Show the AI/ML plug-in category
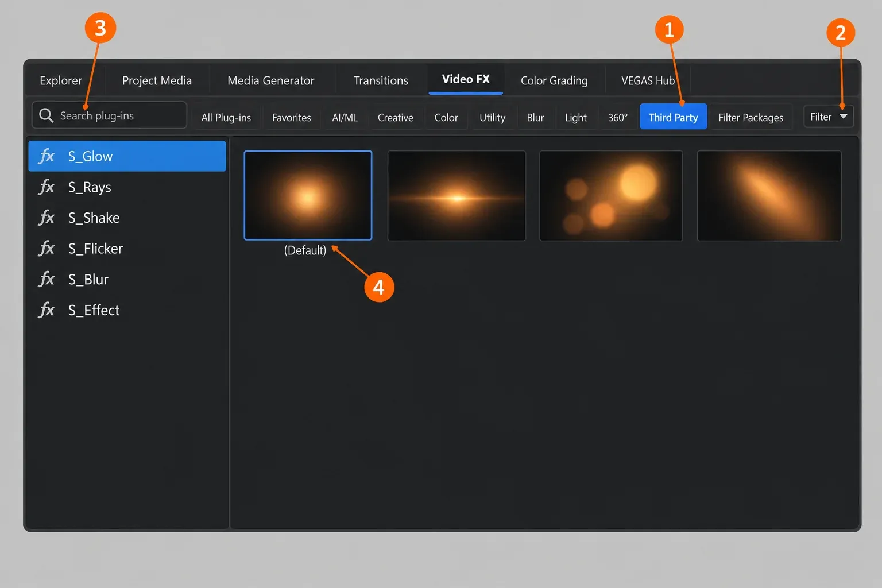 345,117
